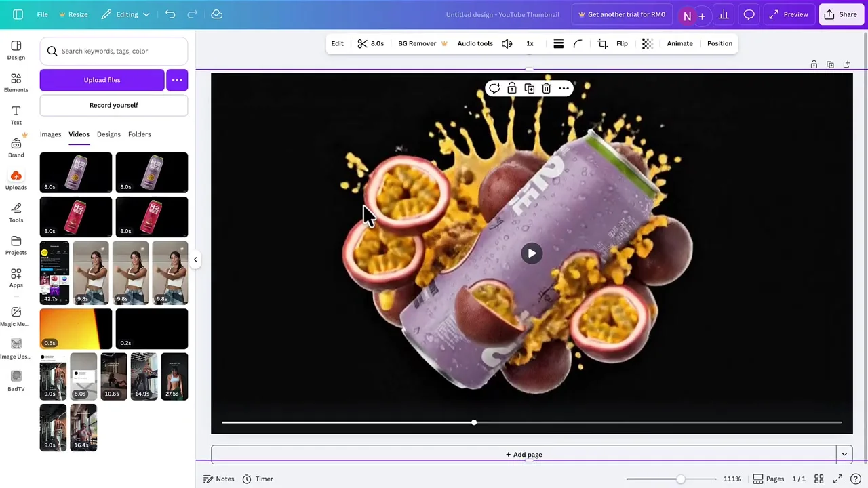Click the cloud save status icon

click(x=217, y=14)
